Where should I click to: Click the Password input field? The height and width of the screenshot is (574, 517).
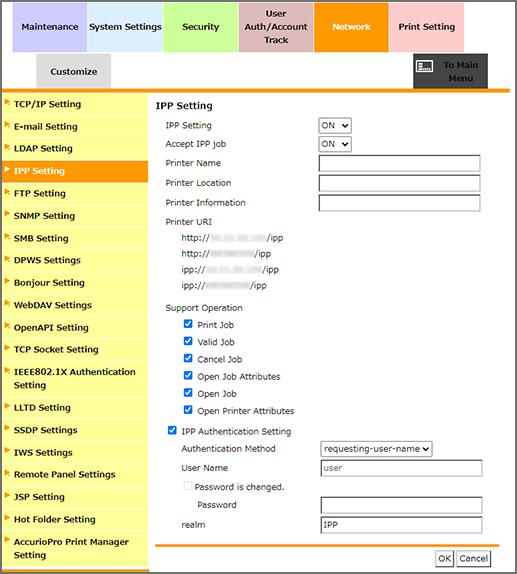coord(401,505)
